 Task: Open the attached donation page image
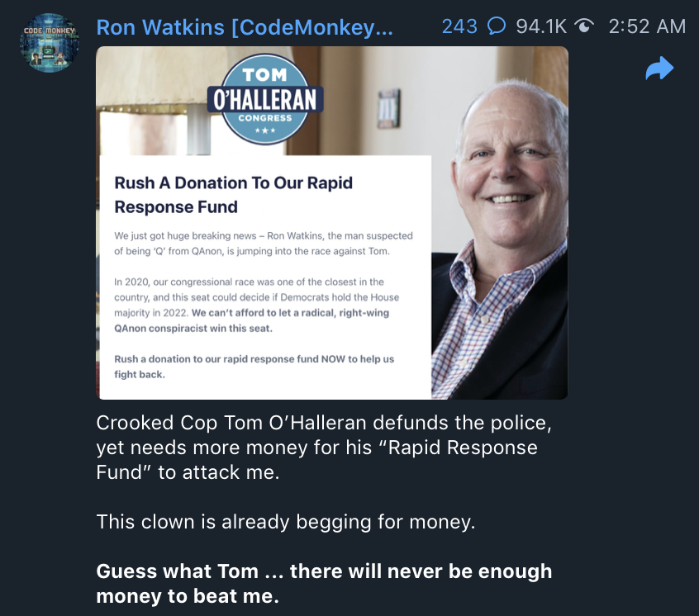pos(332,223)
